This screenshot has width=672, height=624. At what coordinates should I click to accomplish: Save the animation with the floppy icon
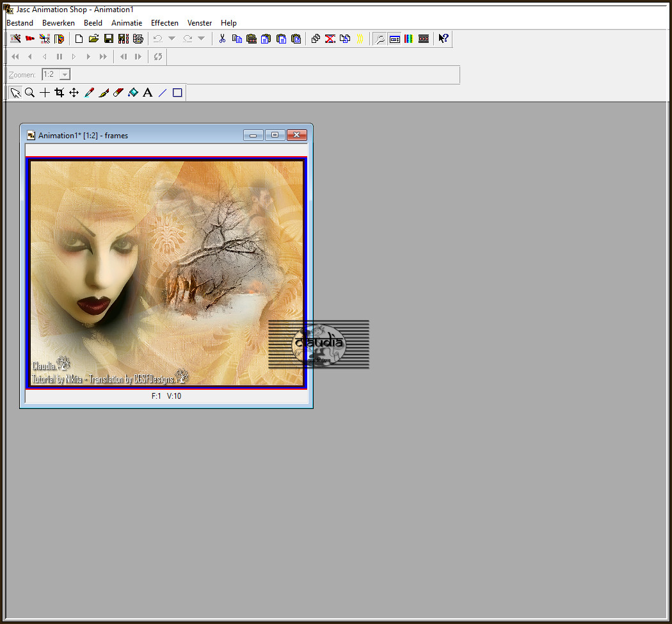click(x=109, y=38)
